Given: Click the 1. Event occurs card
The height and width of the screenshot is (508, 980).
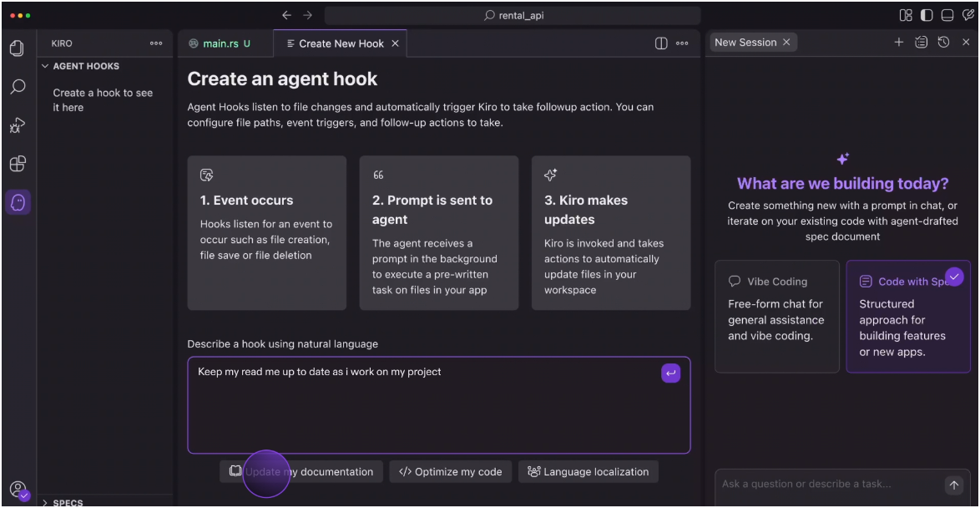Looking at the screenshot, I should [267, 233].
